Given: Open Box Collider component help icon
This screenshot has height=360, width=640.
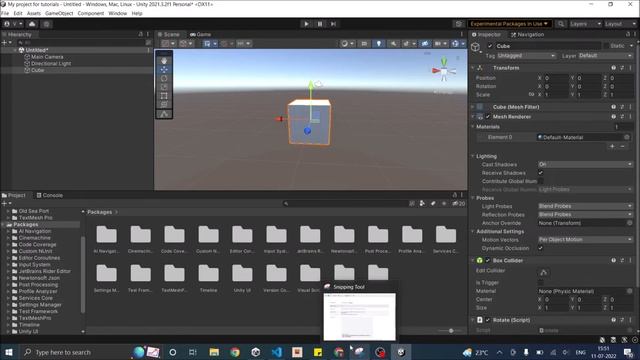Looking at the screenshot, I should coord(613,260).
